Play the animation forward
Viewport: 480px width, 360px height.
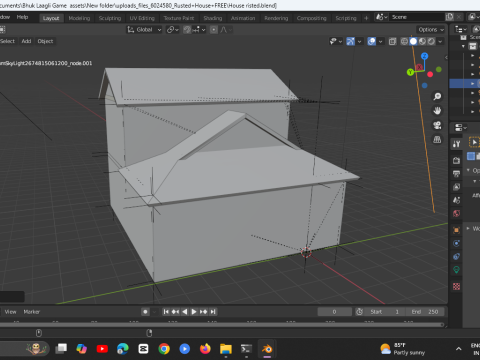pos(194,312)
